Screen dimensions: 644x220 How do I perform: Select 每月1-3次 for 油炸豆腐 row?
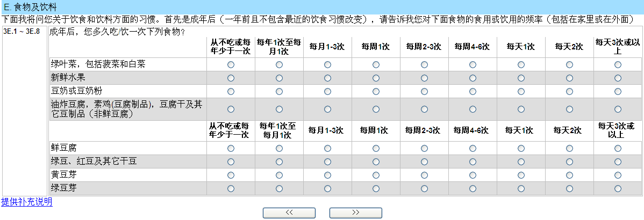[327, 109]
